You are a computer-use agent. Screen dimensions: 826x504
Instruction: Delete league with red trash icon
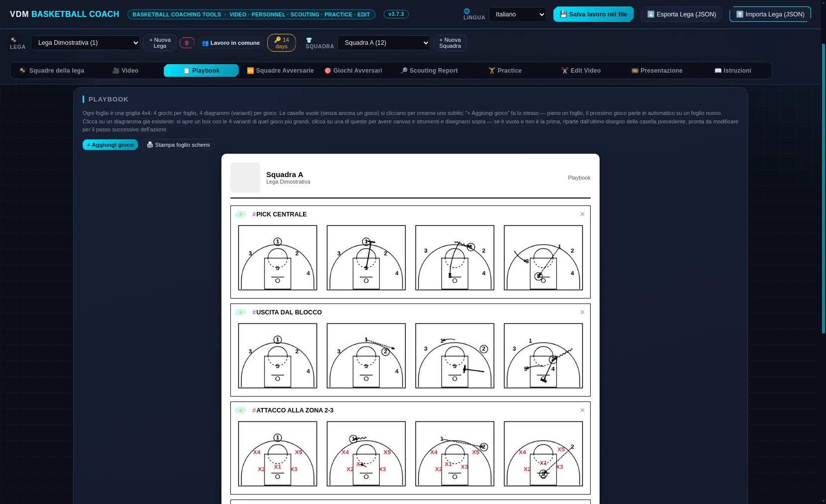(187, 43)
